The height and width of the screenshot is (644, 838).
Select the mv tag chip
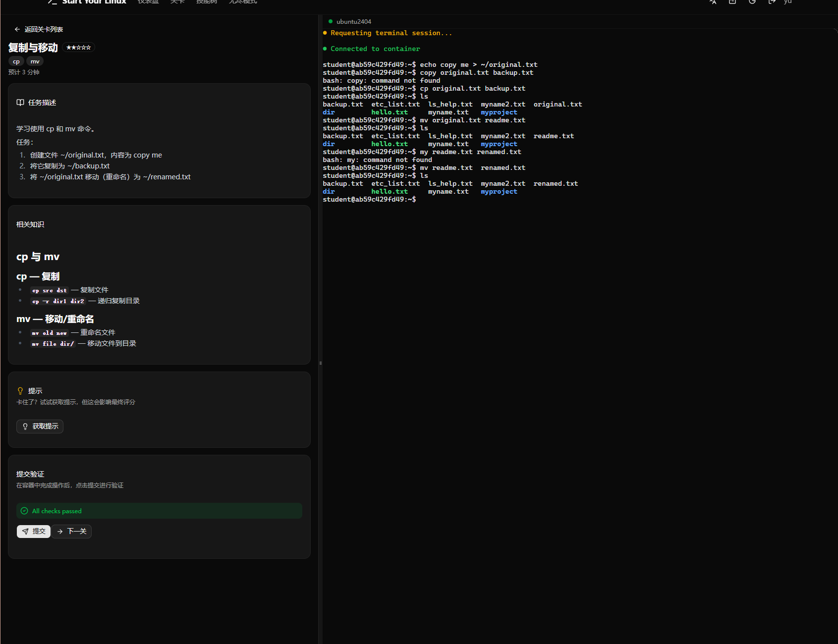(x=35, y=61)
